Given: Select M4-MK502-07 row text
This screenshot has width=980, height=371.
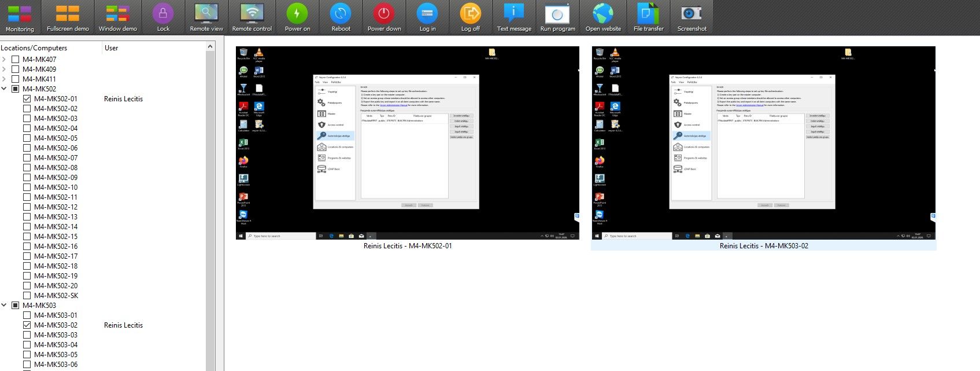Looking at the screenshot, I should tap(56, 157).
